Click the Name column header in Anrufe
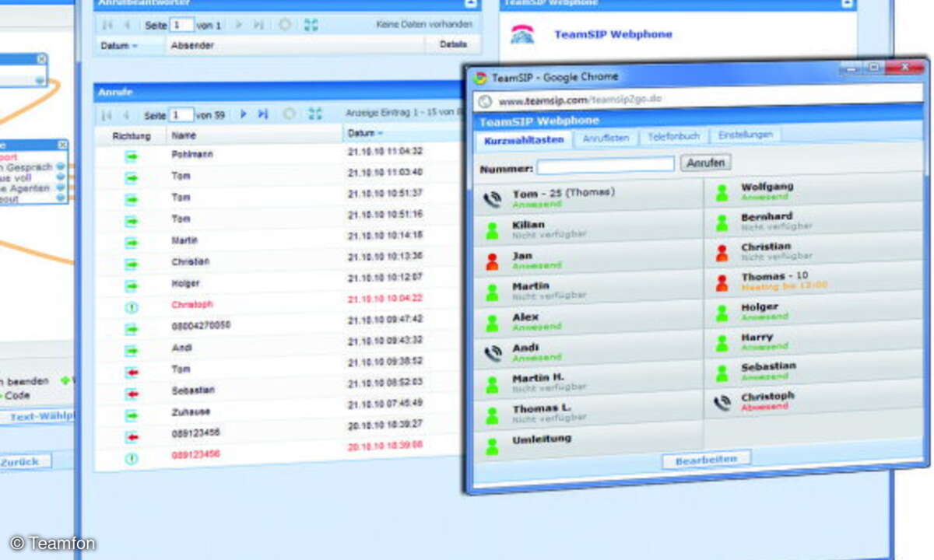The image size is (934, 560). (255, 135)
